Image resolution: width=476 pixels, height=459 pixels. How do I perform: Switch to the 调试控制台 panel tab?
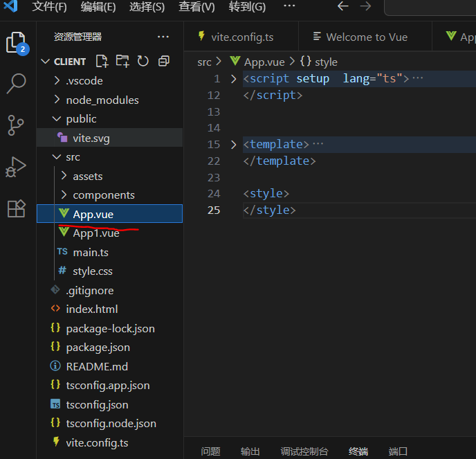pos(304,451)
